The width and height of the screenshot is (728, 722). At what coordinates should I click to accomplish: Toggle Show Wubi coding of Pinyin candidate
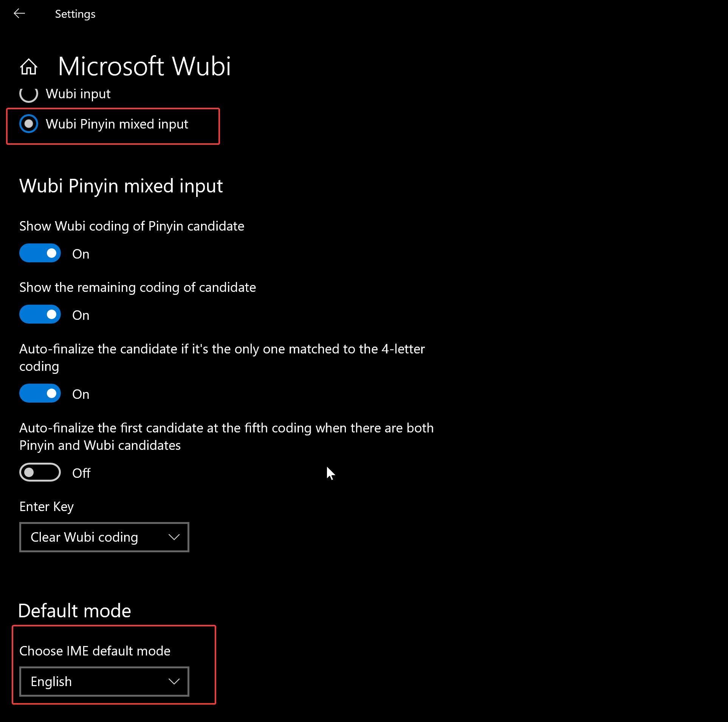click(40, 253)
